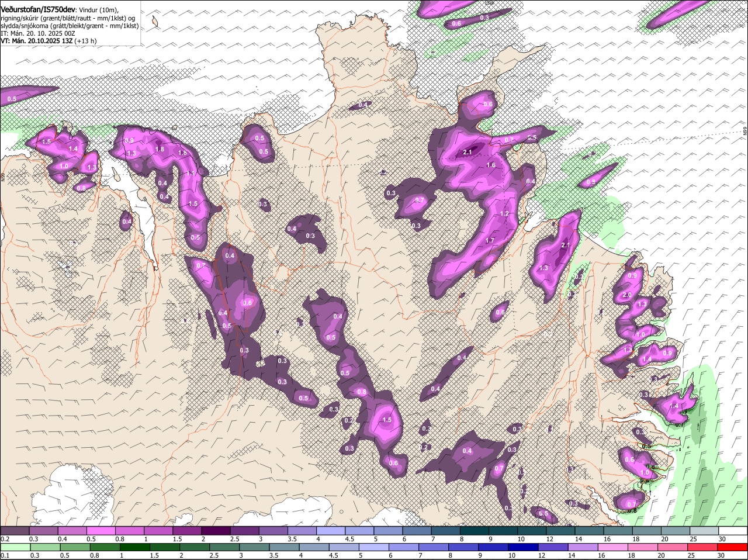This screenshot has height=560, width=748.
Task: Click the pale green rain swatch between 0.1 and 0.3
Action: [15, 547]
